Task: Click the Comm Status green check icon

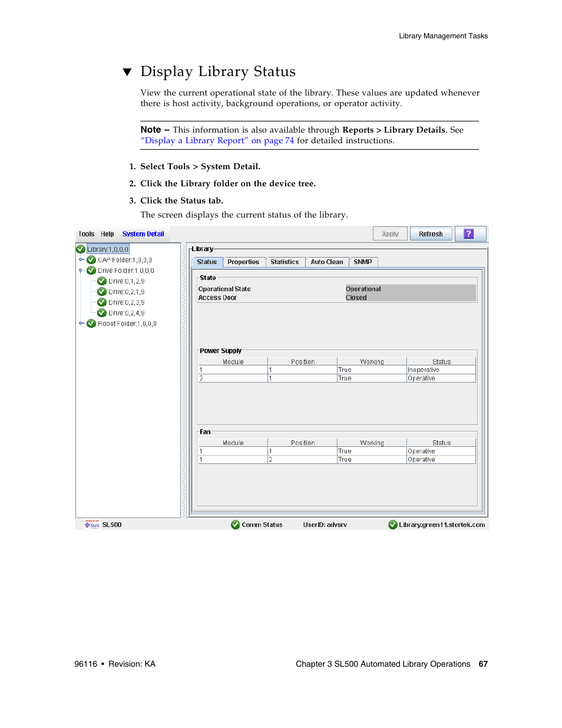Action: point(236,525)
